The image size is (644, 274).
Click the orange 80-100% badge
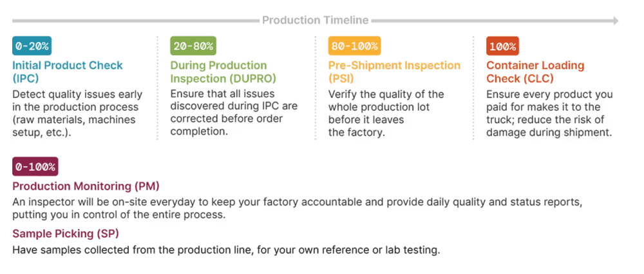pos(354,46)
